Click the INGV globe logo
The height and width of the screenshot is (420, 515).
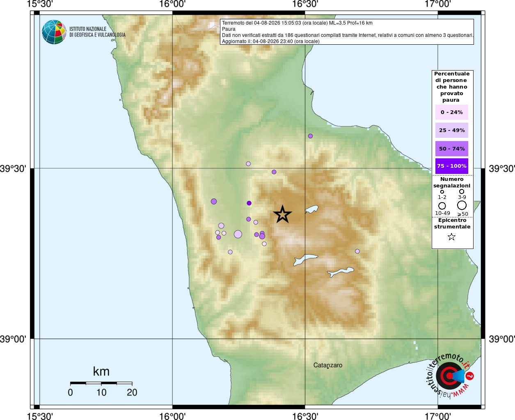[54, 32]
